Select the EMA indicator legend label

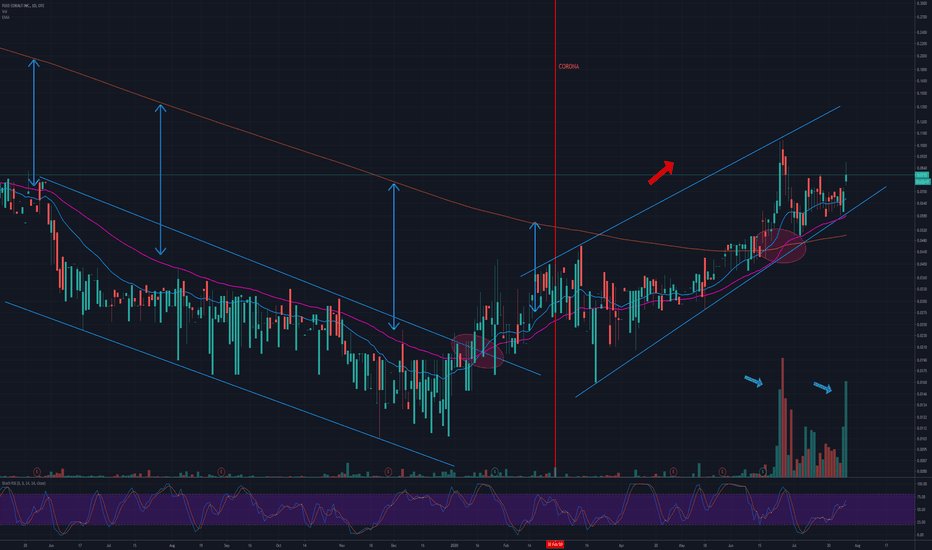5,17
